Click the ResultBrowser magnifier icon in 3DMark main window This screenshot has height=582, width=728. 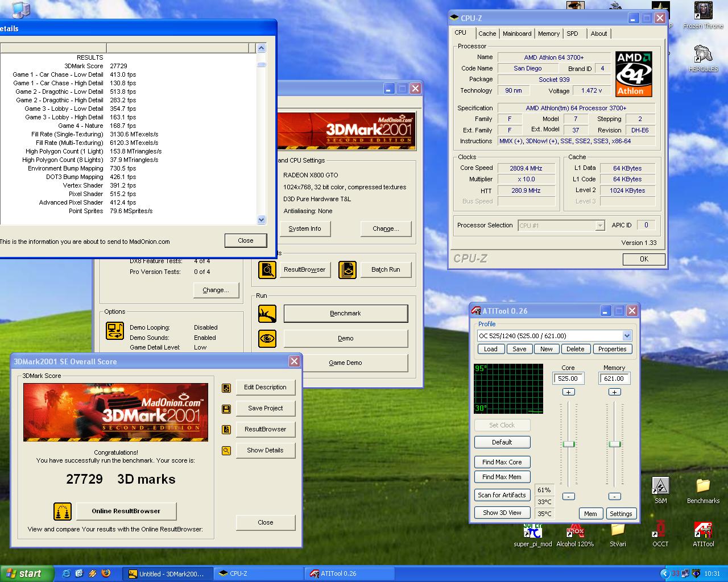267,269
